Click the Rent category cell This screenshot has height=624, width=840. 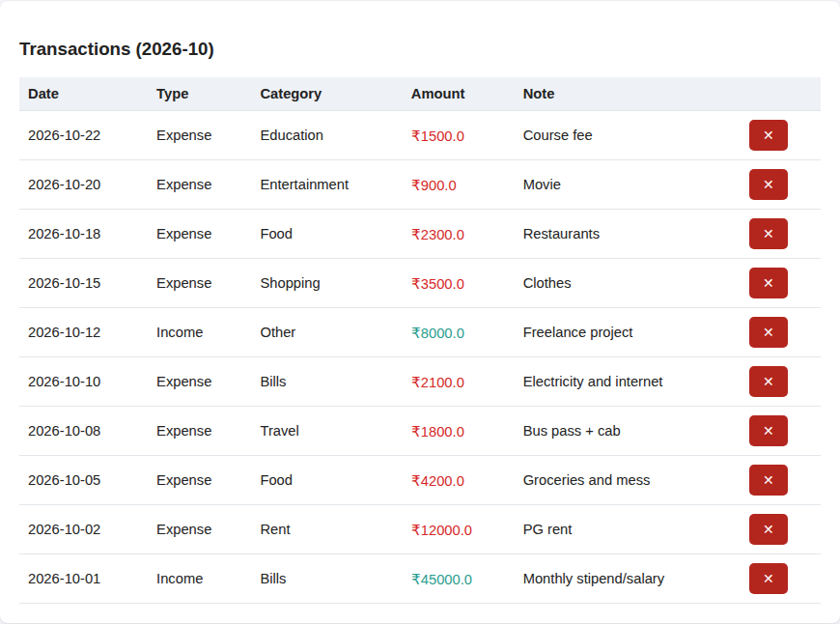coord(275,529)
